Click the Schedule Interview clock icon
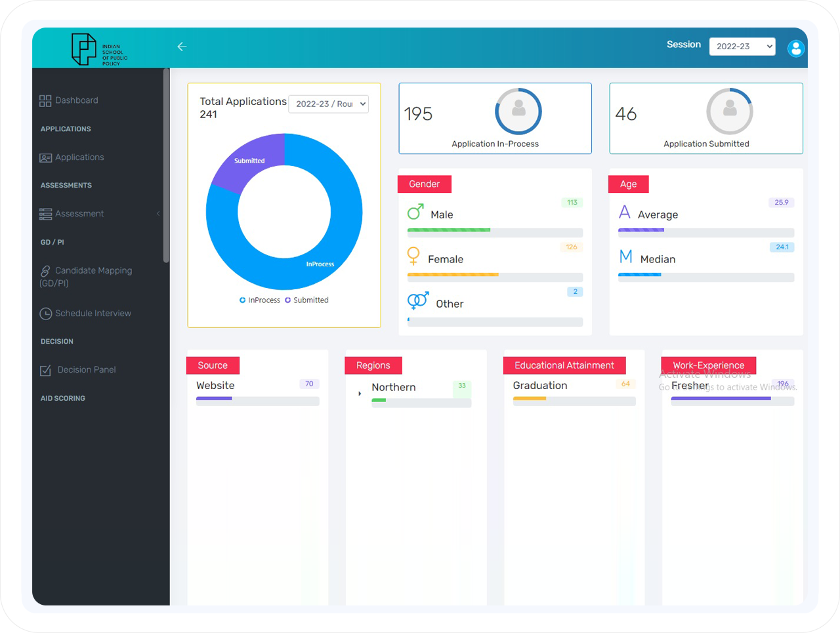The width and height of the screenshot is (840, 633). [45, 314]
